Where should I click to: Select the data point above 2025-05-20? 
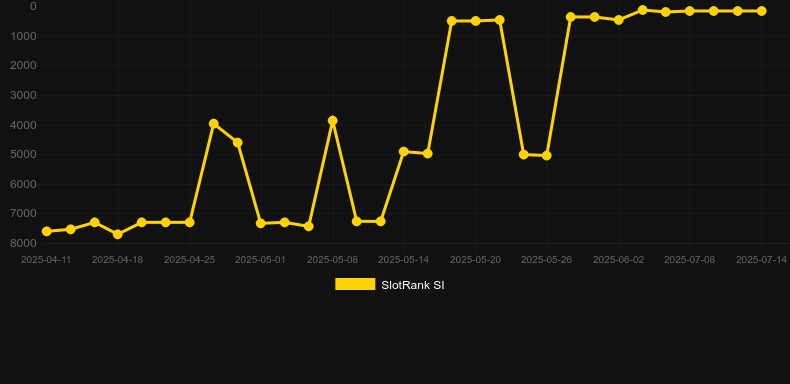[476, 21]
